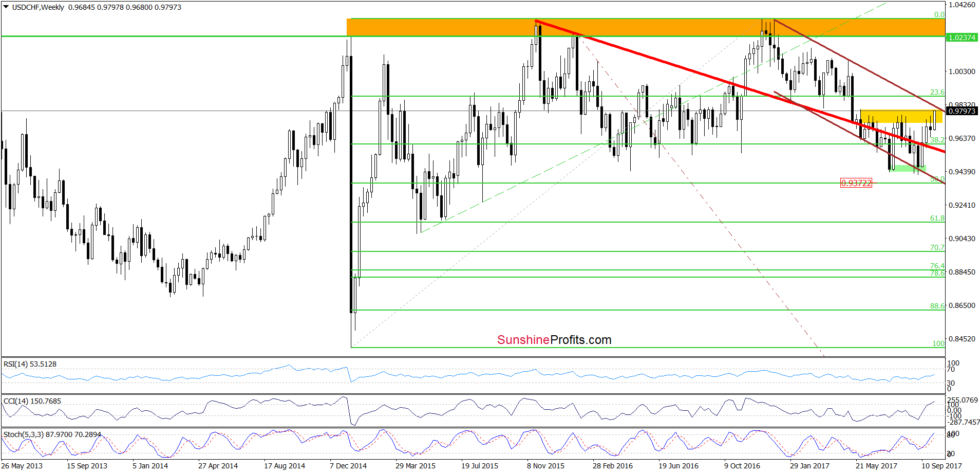Click the 0.84520 price axis value
Viewport: 980px width, 473px height.
962,339
